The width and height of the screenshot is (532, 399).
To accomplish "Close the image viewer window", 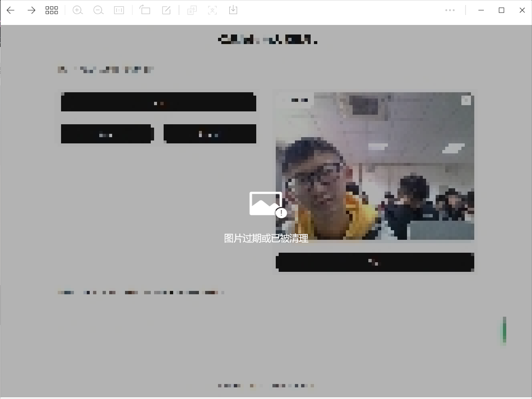I will [522, 10].
